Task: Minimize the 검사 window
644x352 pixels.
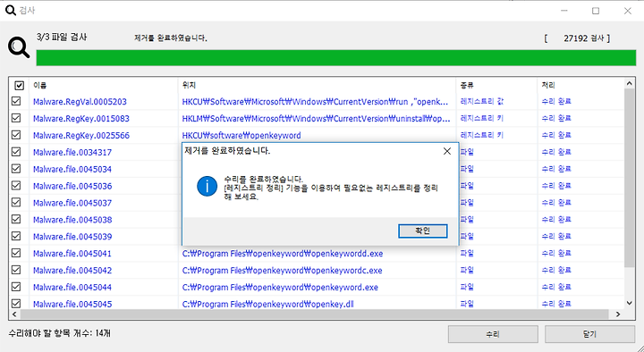Action: [564, 11]
